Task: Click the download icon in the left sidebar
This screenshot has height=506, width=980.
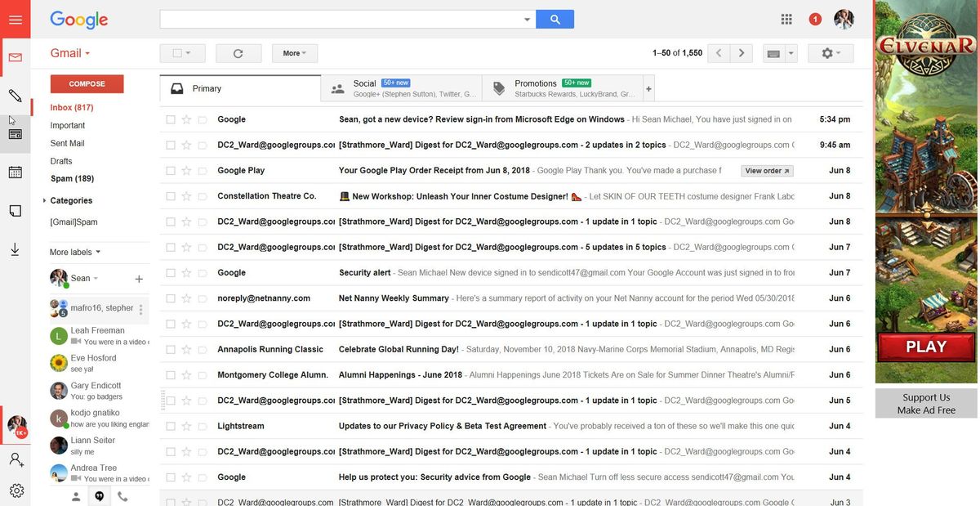Action: coord(14,249)
